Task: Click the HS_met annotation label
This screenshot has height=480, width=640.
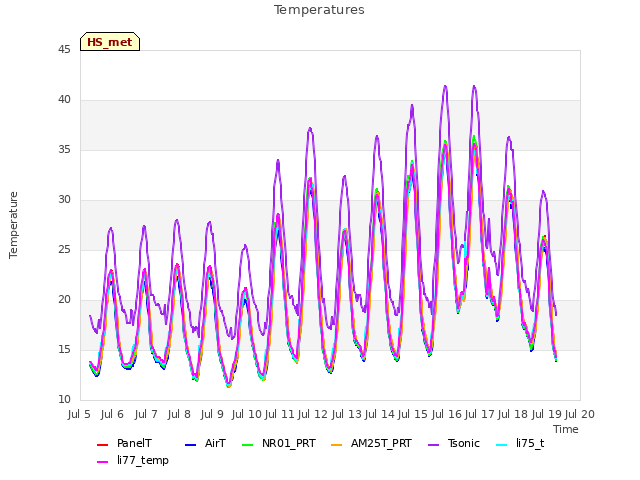Action: 110,42
